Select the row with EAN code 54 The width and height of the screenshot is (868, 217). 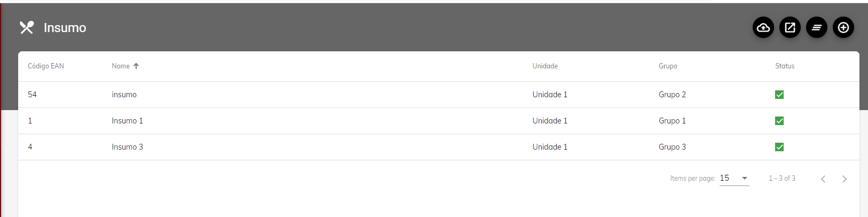(33, 95)
